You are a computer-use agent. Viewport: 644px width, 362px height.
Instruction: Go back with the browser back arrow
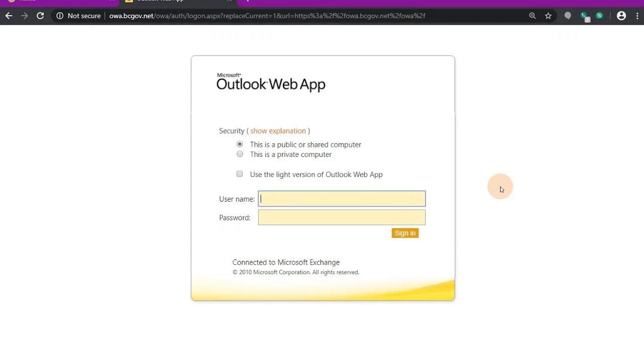[9, 16]
